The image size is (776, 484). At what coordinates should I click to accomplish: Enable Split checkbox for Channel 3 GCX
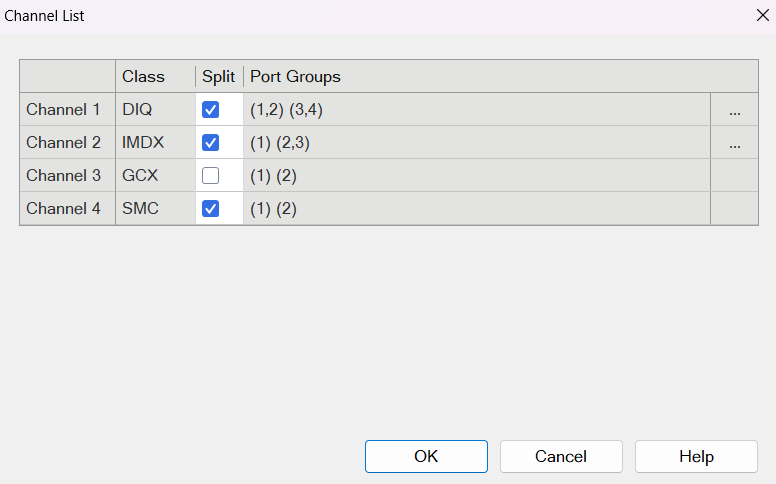(210, 176)
